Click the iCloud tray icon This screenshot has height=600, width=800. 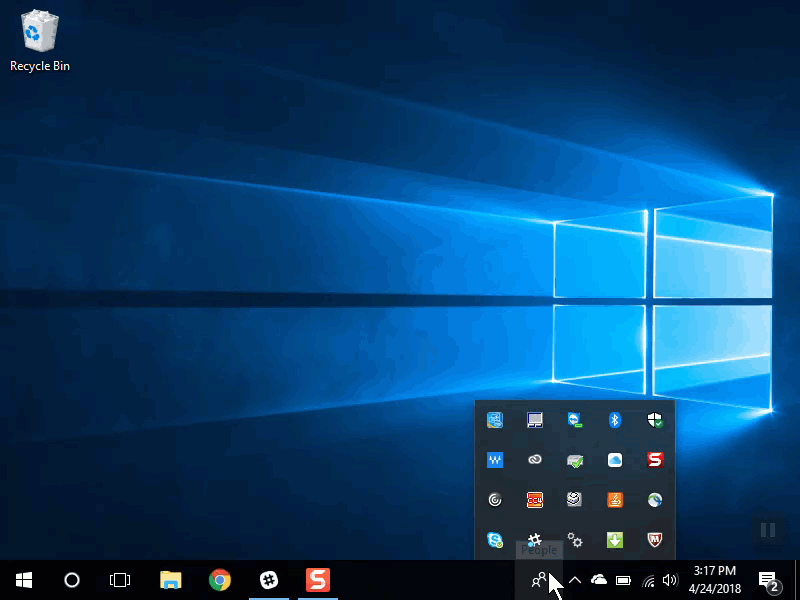(x=615, y=460)
